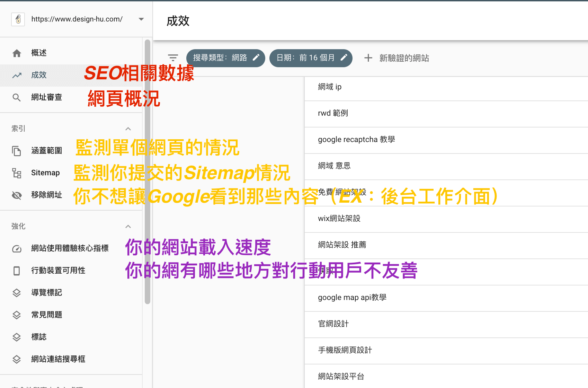
Task: Select the query row rwd 範例
Action: coord(446,113)
